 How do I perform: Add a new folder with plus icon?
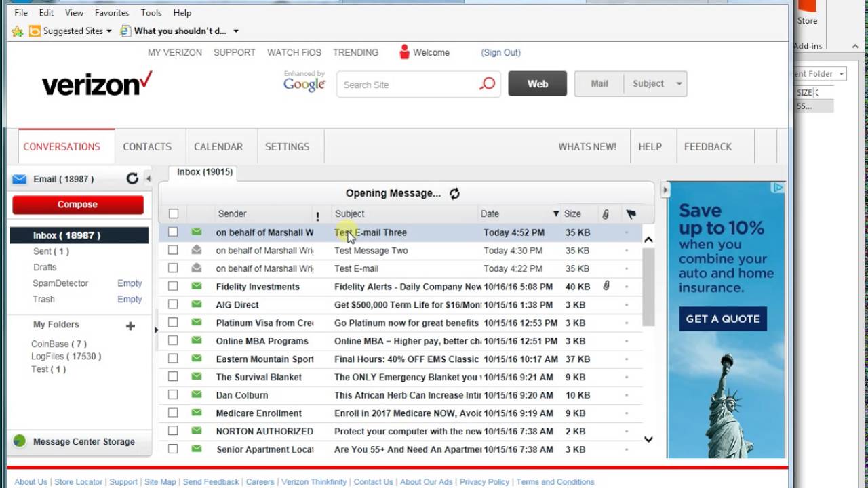130,326
